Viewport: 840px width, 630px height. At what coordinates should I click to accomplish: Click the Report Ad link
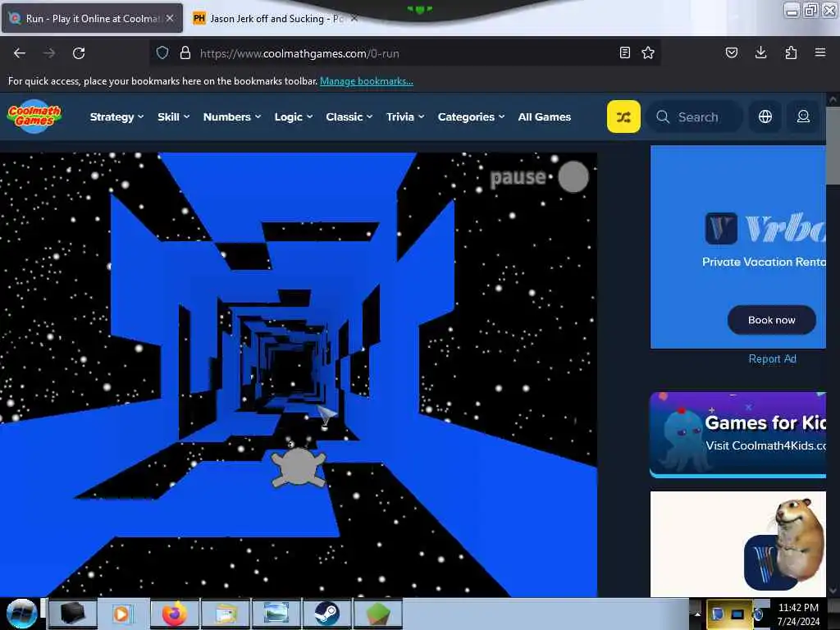tap(772, 359)
